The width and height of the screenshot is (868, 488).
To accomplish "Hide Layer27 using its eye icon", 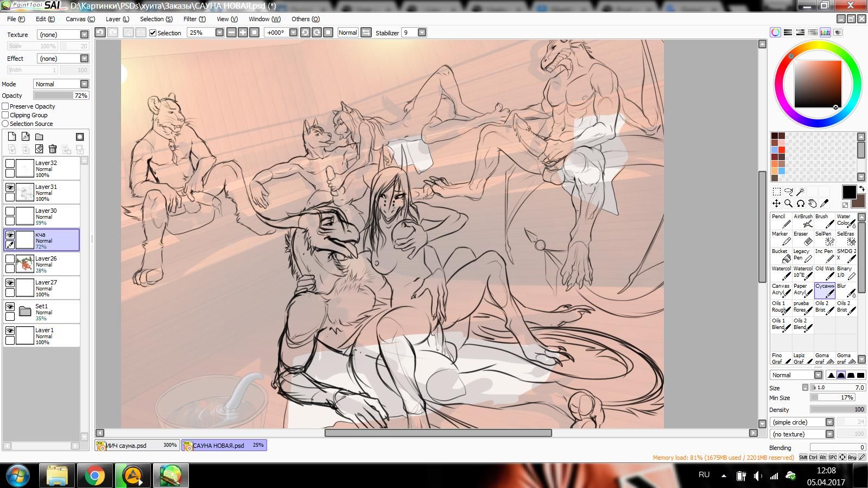I will 10,283.
